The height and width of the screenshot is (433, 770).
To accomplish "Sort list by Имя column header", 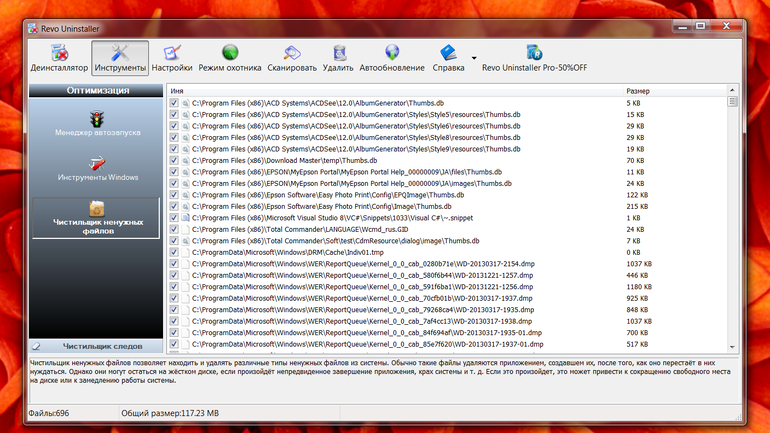I will pyautogui.click(x=395, y=91).
